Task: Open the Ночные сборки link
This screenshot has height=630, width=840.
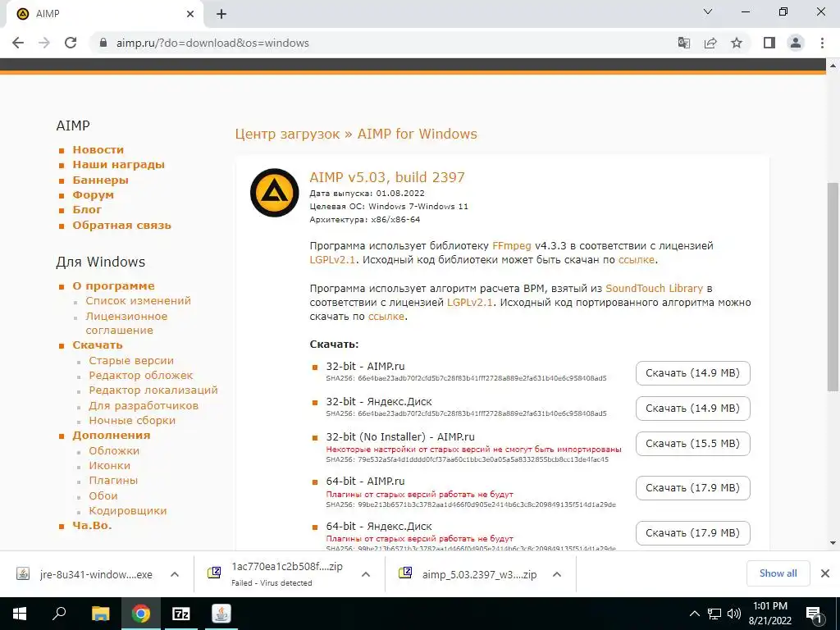Action: (132, 421)
